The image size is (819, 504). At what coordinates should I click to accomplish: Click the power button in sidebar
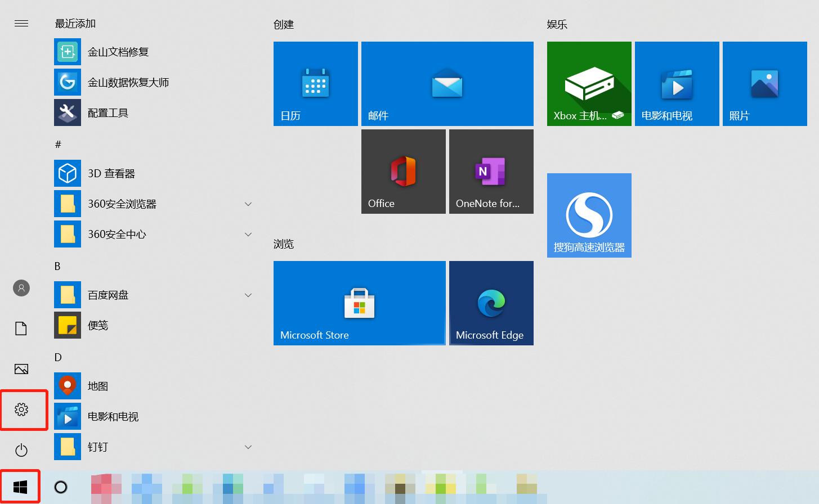point(21,450)
